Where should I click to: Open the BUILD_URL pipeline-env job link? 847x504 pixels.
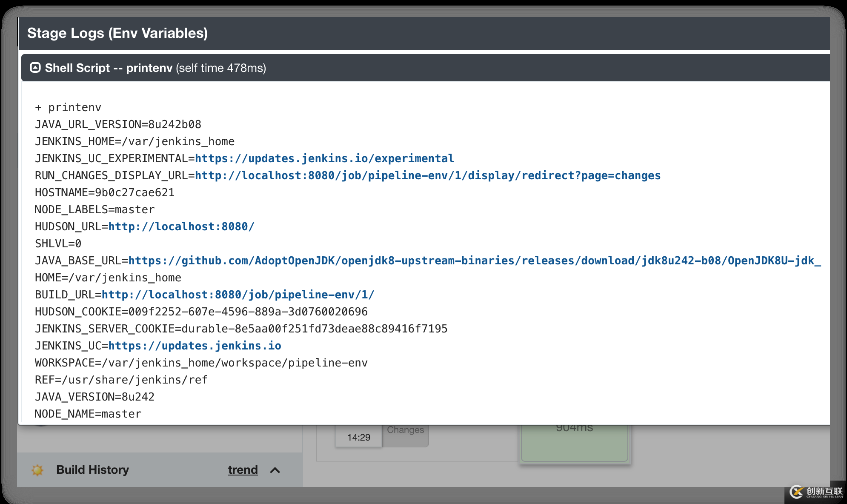click(x=238, y=294)
